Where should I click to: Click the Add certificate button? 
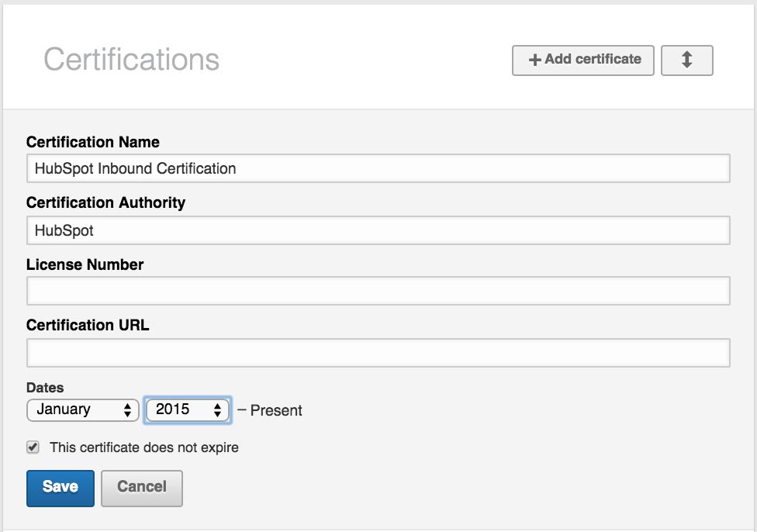[582, 60]
